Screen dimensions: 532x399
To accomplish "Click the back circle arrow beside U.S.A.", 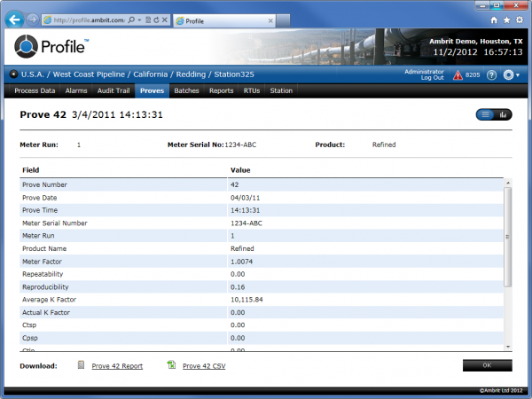I will [x=13, y=74].
